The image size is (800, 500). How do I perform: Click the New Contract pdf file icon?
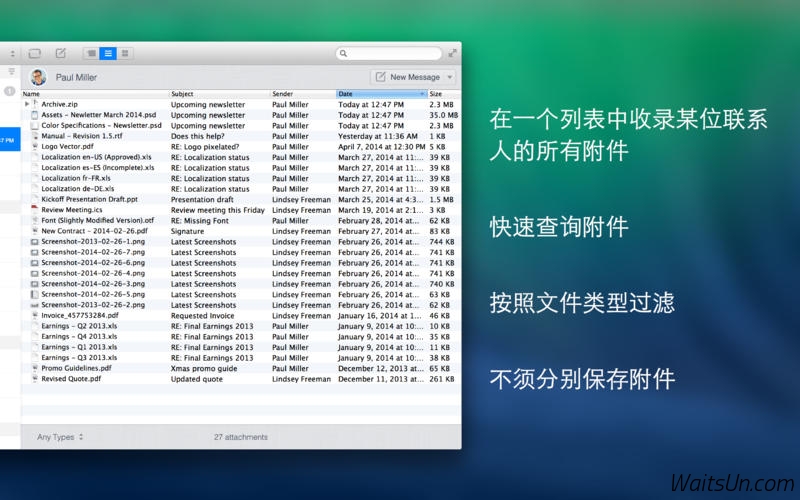click(35, 231)
